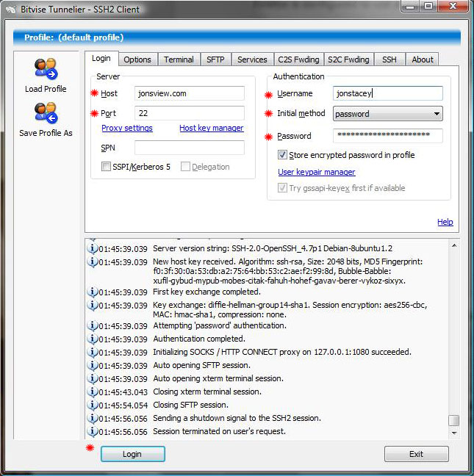
Task: Click the Login button
Action: pos(133,454)
